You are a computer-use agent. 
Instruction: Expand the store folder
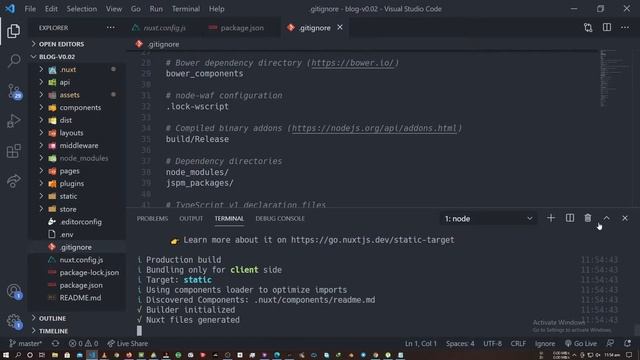tap(67, 209)
